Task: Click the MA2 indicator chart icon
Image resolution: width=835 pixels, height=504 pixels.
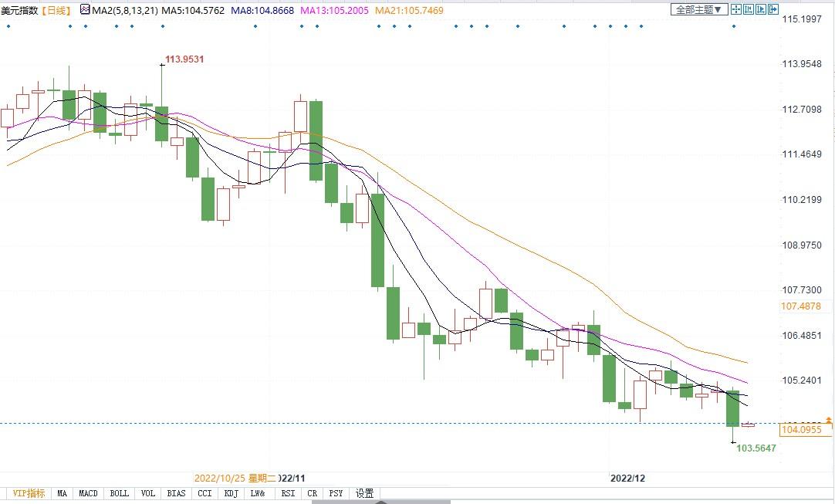Action: point(85,10)
